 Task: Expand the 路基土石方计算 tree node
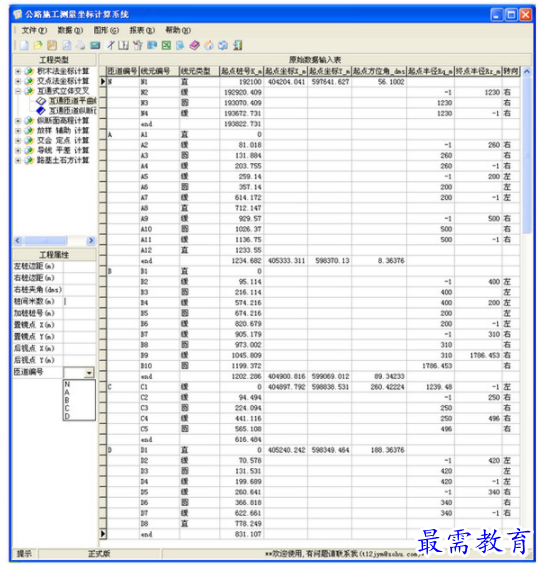[x=18, y=160]
